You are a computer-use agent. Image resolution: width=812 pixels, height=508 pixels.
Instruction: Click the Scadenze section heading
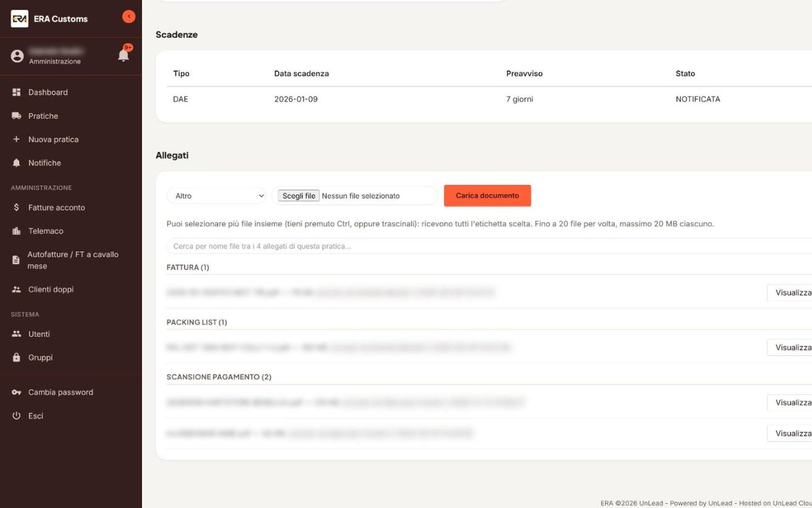click(x=177, y=35)
